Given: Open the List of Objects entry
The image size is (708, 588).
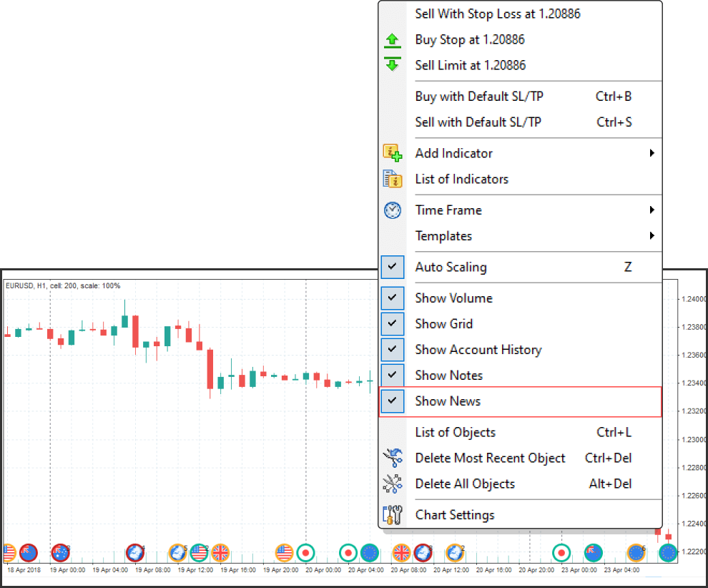Looking at the screenshot, I should coord(455,432).
